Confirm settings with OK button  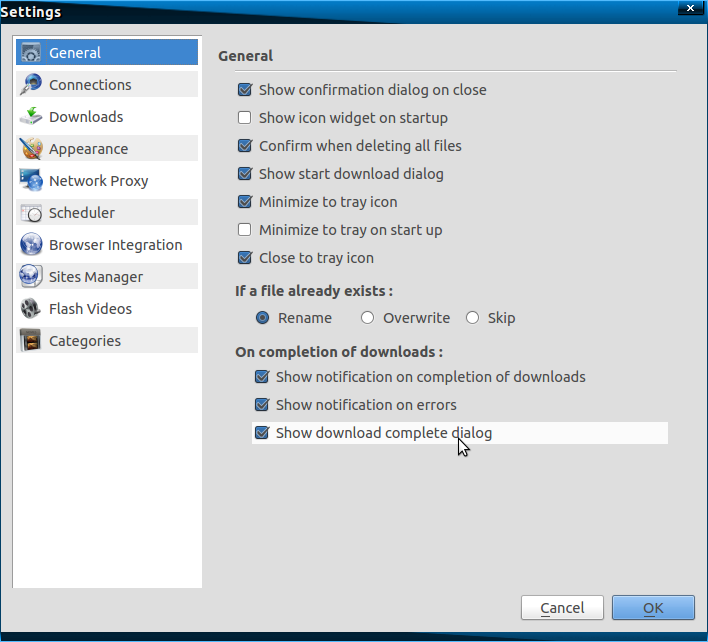(x=653, y=608)
